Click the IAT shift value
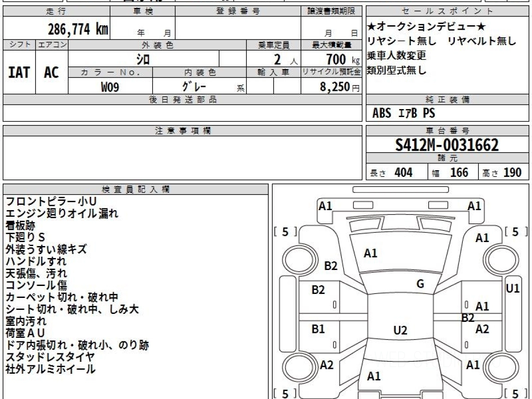This screenshot has width=532, height=399. pos(19,72)
